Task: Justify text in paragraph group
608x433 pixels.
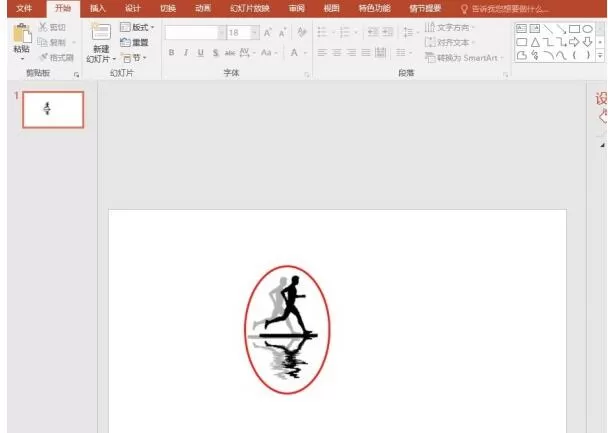Action: 366,52
